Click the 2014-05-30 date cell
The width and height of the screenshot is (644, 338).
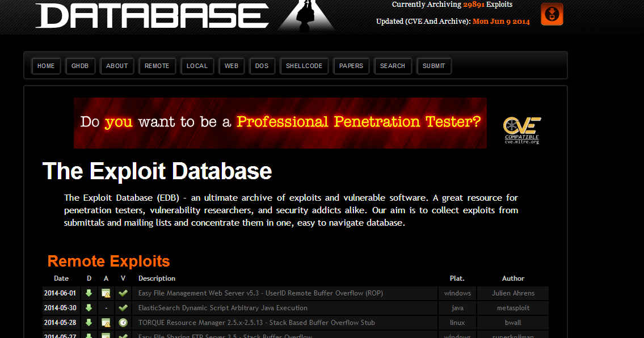pos(60,308)
